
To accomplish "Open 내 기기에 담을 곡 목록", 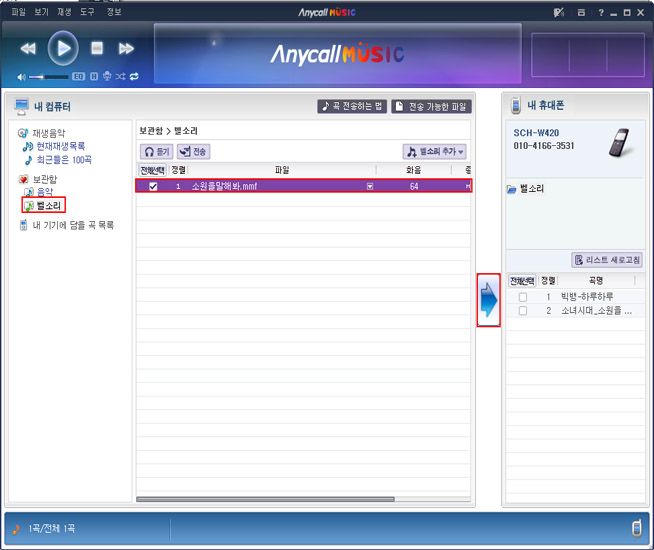I will tap(73, 225).
